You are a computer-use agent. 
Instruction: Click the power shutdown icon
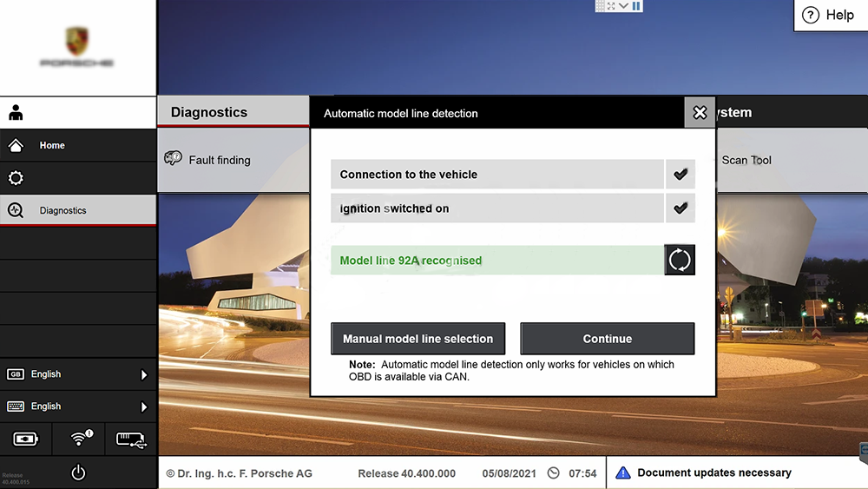click(78, 472)
